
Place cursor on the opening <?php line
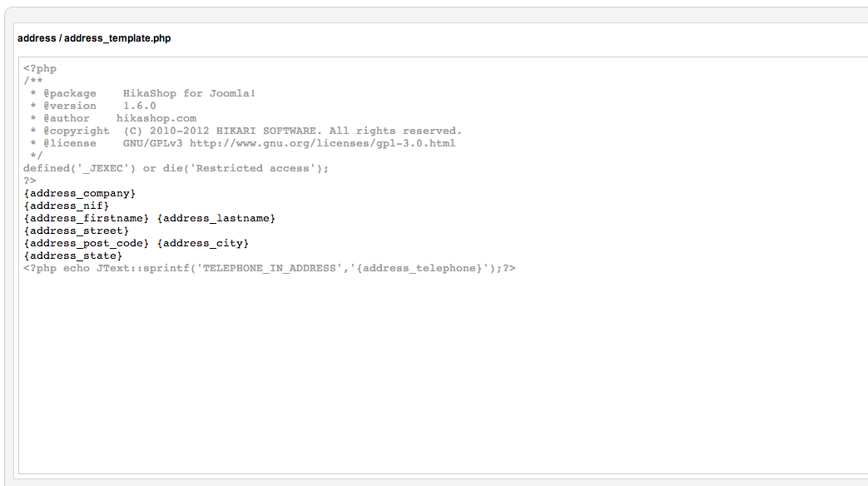pyautogui.click(x=40, y=68)
